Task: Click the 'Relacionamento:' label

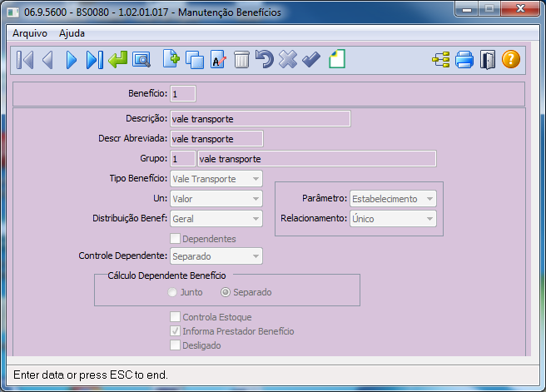Action: pos(314,218)
